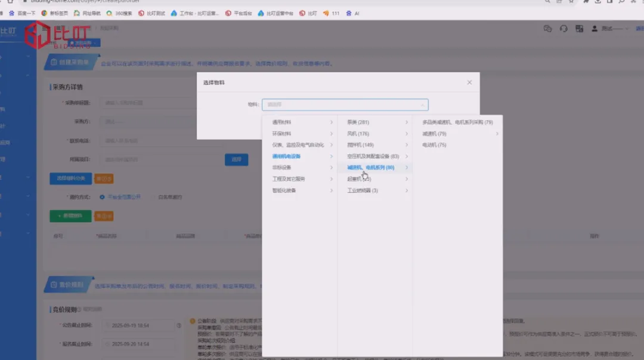
Task: Click the blue 选择物料分类 button
Action: pyautogui.click(x=70, y=179)
